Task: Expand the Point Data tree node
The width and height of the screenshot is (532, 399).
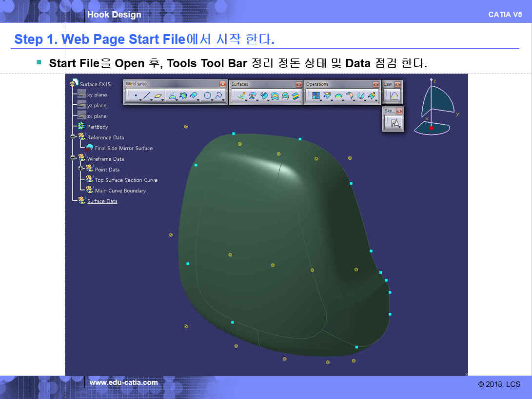Action: click(x=81, y=169)
